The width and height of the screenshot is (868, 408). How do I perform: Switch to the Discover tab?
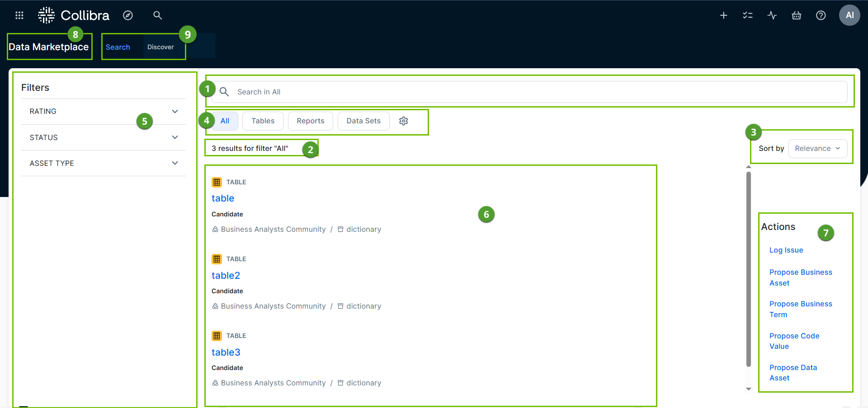pos(160,47)
